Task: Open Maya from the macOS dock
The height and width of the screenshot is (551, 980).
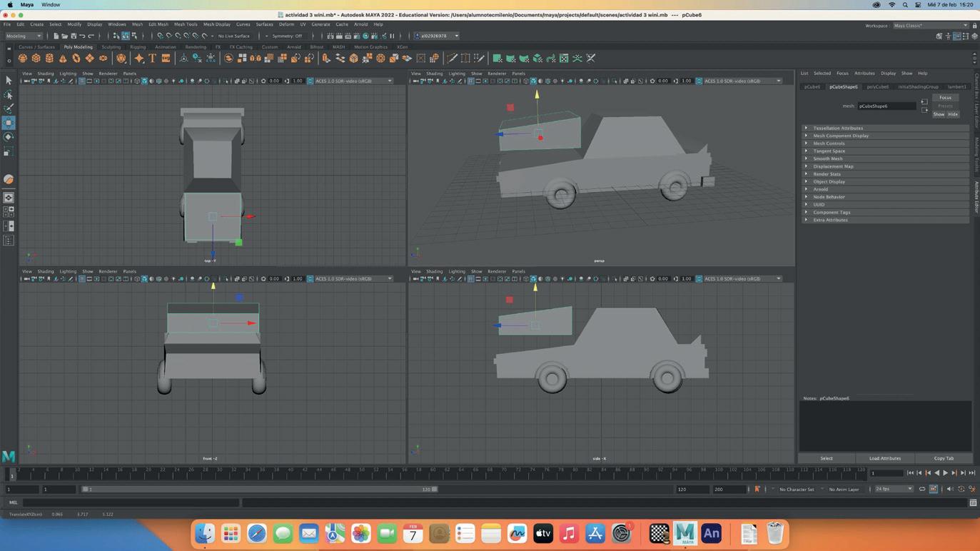Action: click(685, 533)
